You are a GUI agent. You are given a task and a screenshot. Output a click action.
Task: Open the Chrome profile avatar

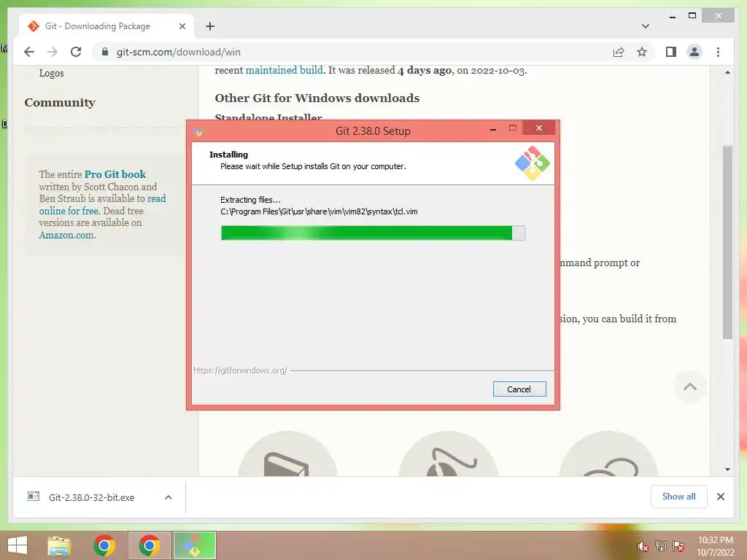click(x=694, y=52)
